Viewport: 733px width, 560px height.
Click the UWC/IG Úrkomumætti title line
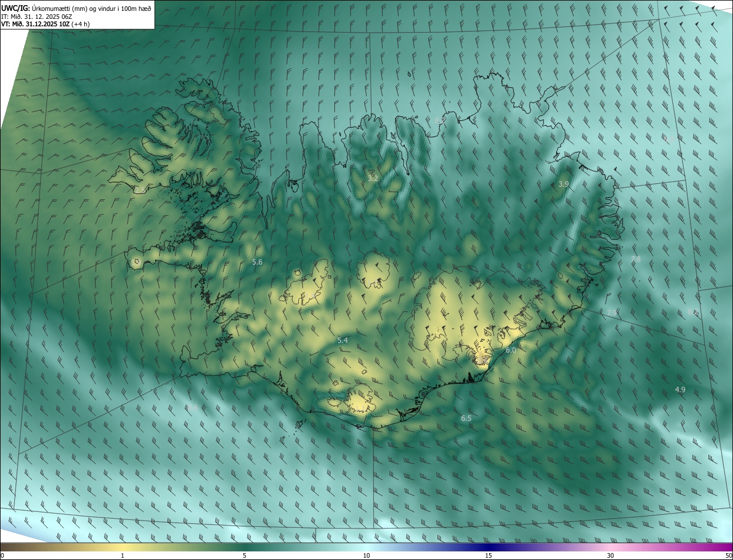click(x=76, y=8)
